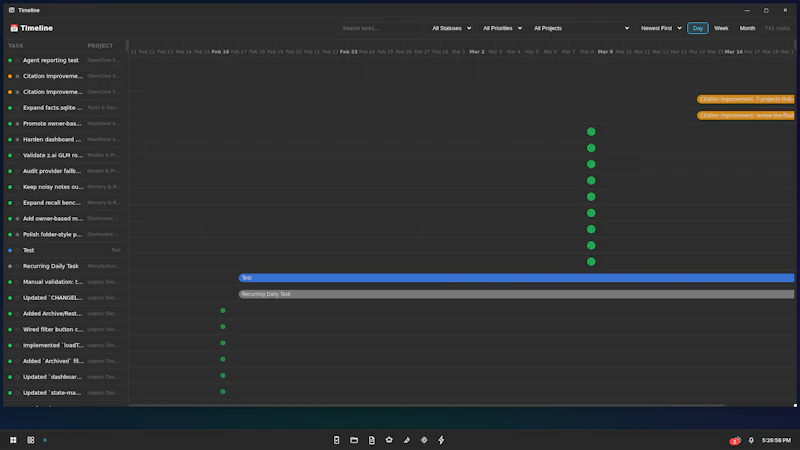Screen dimensions: 800x450
Task: Select the gray Recurring Daily Task timeline bar
Action: pos(516,294)
